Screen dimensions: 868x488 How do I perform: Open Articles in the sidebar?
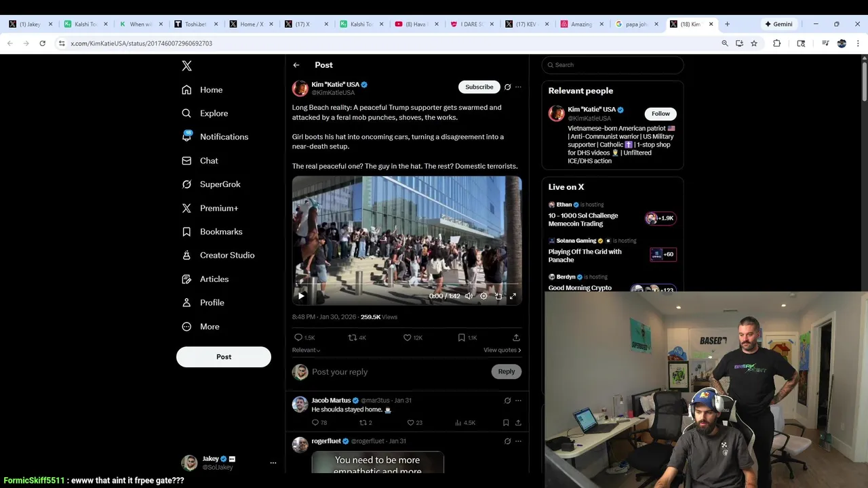point(205,279)
